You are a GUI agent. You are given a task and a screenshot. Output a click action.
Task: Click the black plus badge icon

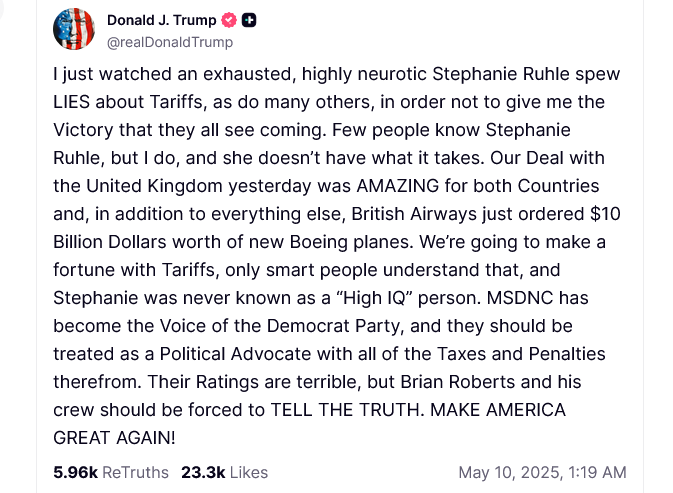pyautogui.click(x=249, y=20)
